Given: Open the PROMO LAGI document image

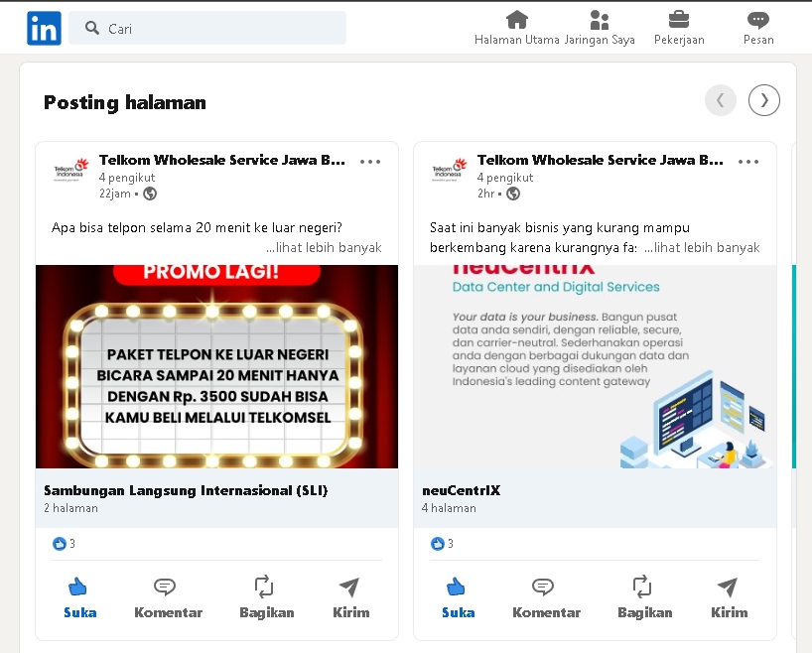Looking at the screenshot, I should (217, 366).
